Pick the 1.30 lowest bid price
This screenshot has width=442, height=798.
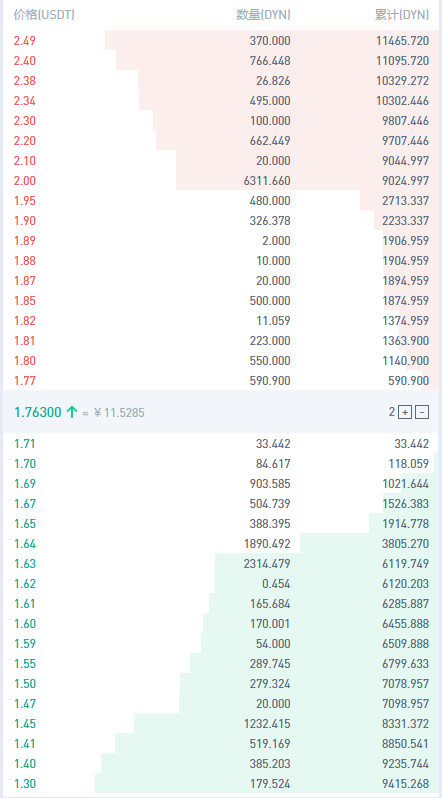[x=24, y=783]
